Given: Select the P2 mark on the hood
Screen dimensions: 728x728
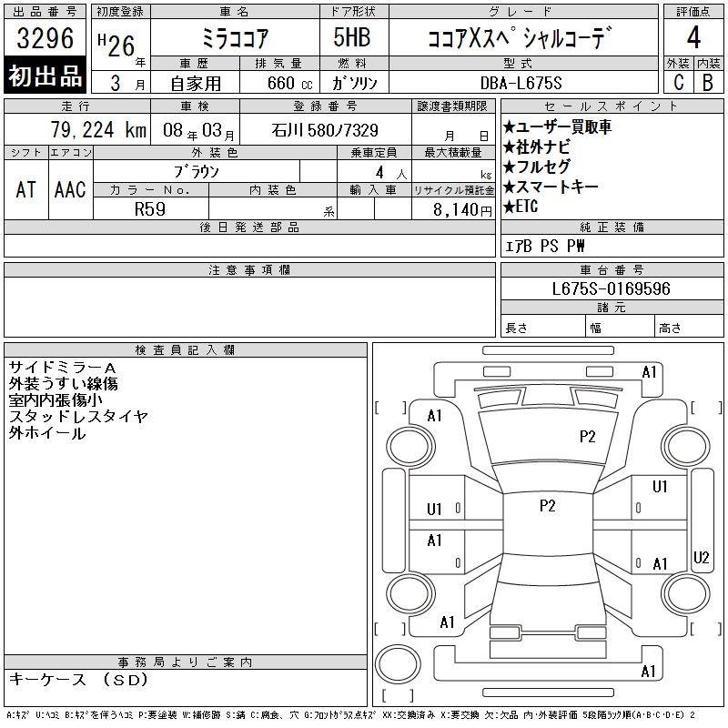Looking at the screenshot, I should [587, 437].
